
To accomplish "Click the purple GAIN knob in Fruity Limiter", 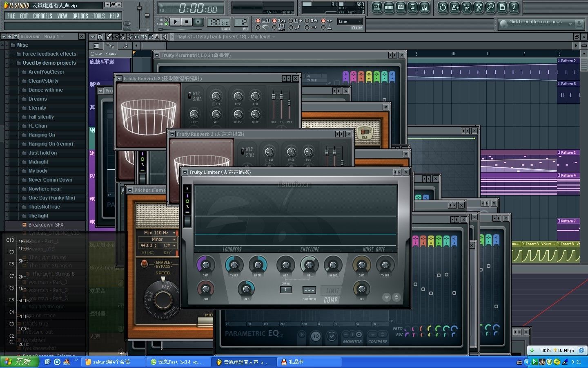I will coord(205,265).
